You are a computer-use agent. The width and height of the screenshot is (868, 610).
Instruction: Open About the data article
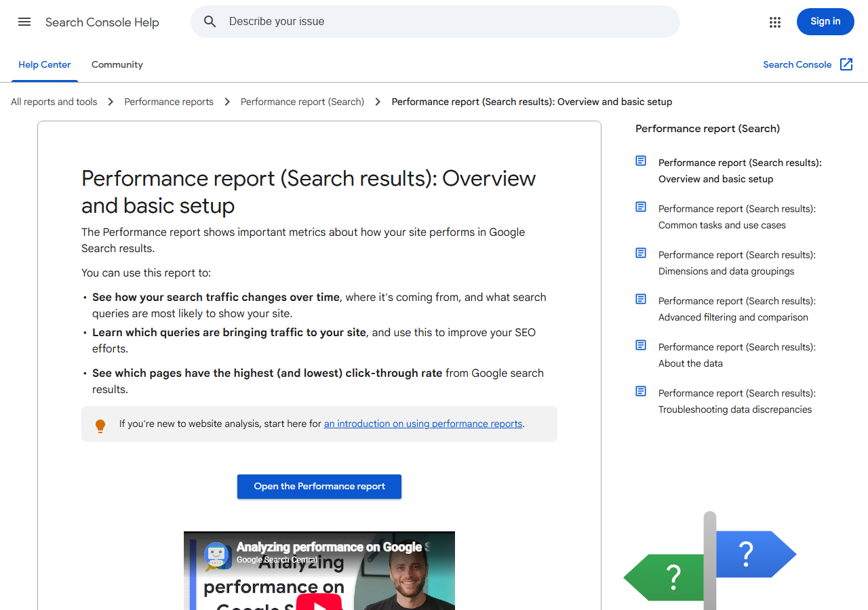point(737,355)
